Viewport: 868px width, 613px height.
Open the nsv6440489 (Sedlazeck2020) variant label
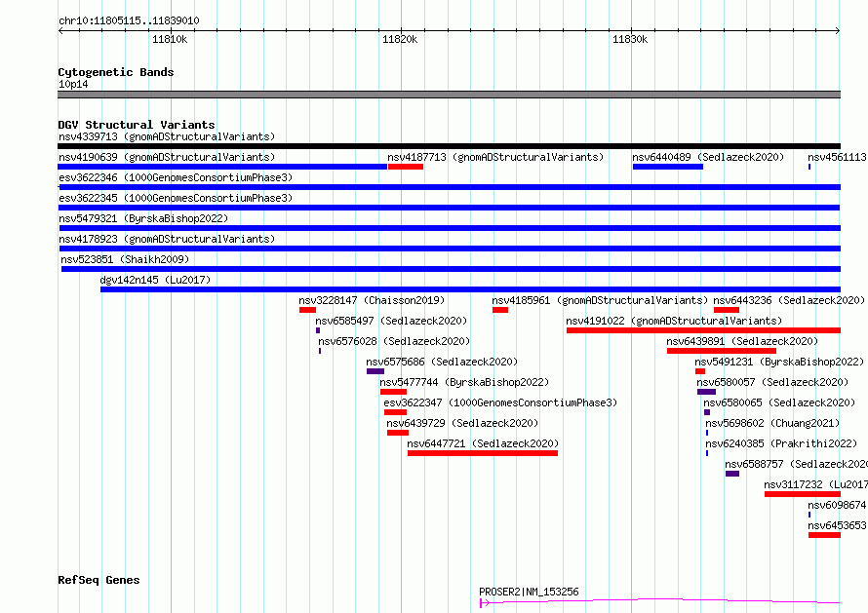tap(708, 157)
